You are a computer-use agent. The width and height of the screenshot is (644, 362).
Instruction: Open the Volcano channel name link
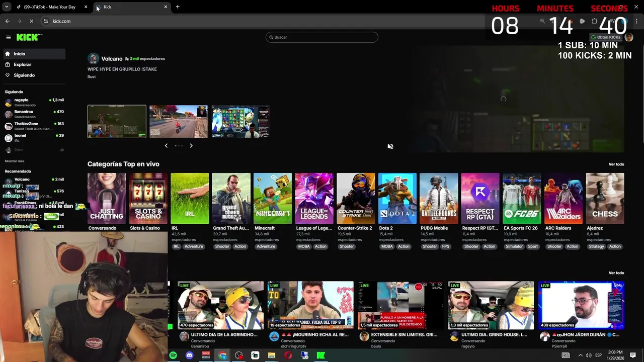pyautogui.click(x=112, y=59)
